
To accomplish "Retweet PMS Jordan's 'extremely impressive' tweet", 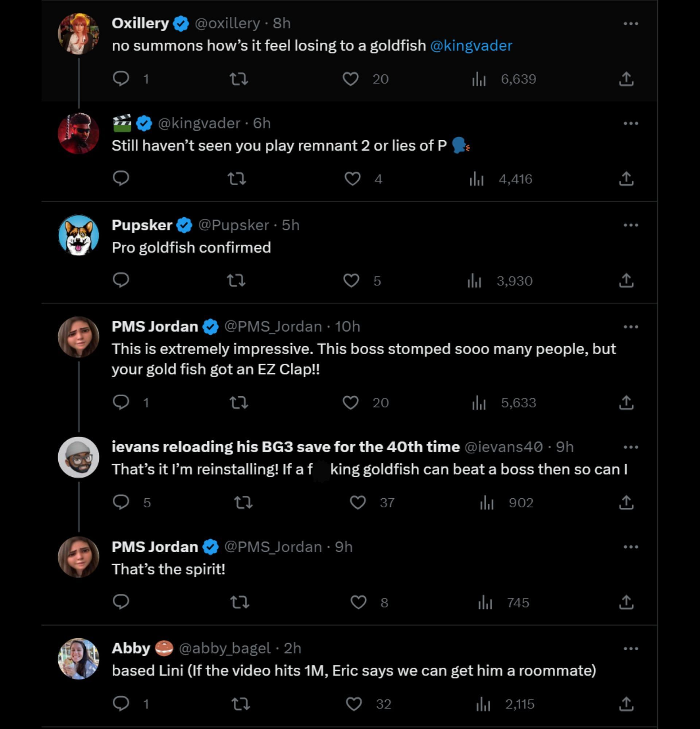I will (x=238, y=402).
